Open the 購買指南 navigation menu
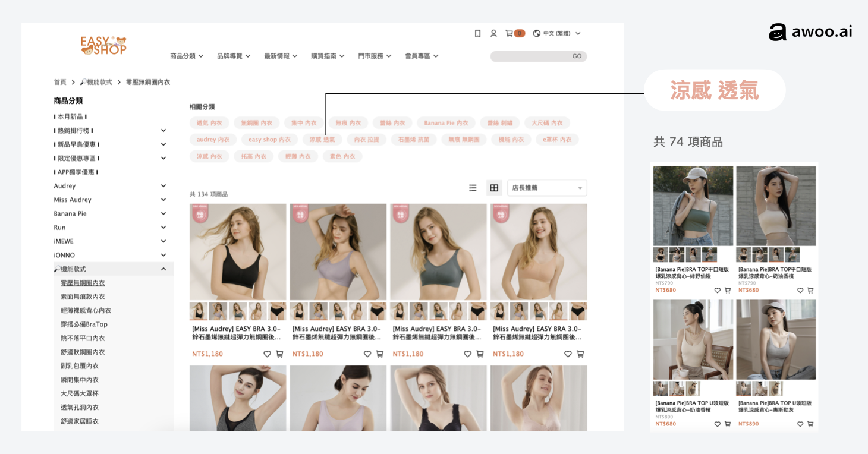This screenshot has height=454, width=868. coord(328,56)
